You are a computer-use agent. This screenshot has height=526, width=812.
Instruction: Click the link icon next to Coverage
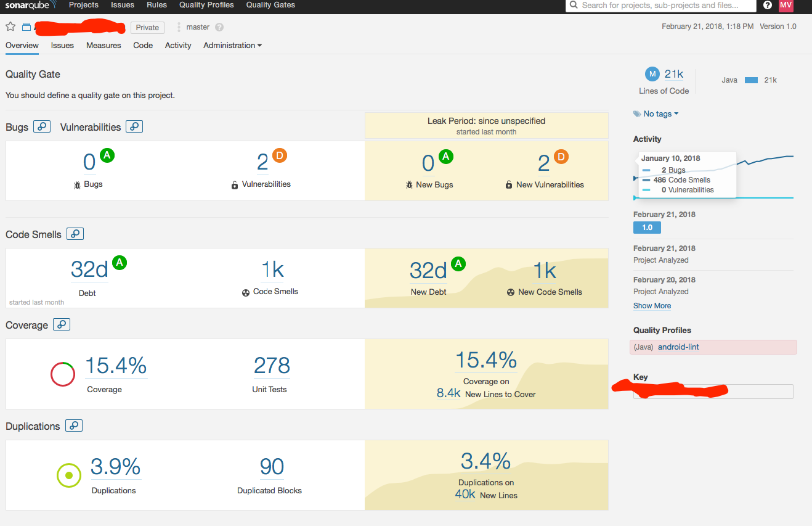61,324
